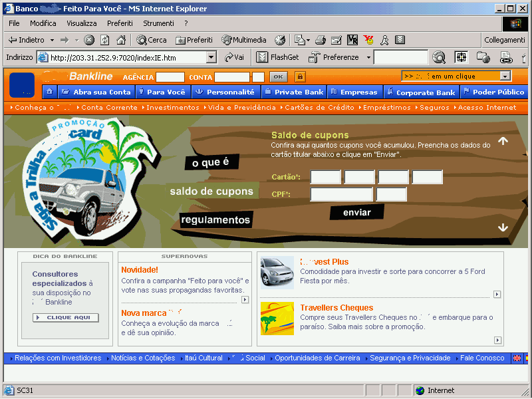Click the FlashGet toolbar button
The image size is (532, 399).
[277, 57]
